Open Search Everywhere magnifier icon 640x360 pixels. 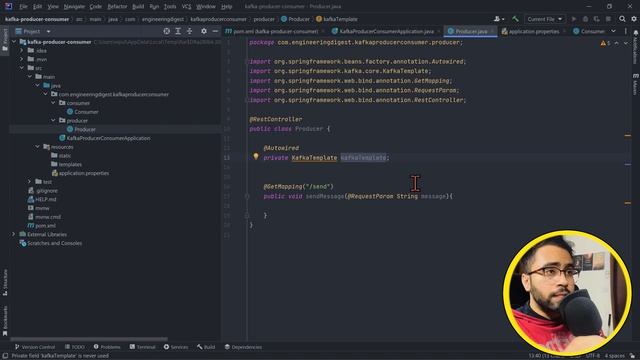tap(622, 19)
